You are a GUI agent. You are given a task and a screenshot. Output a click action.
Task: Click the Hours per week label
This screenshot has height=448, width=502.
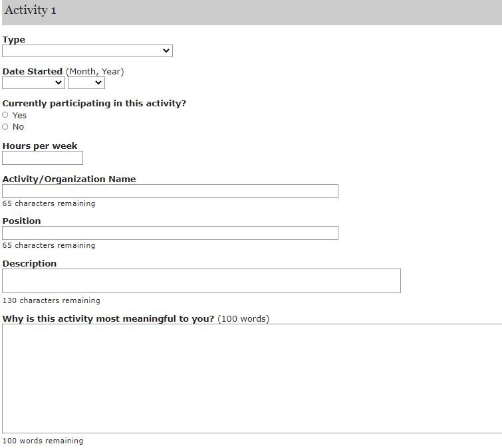click(x=40, y=146)
